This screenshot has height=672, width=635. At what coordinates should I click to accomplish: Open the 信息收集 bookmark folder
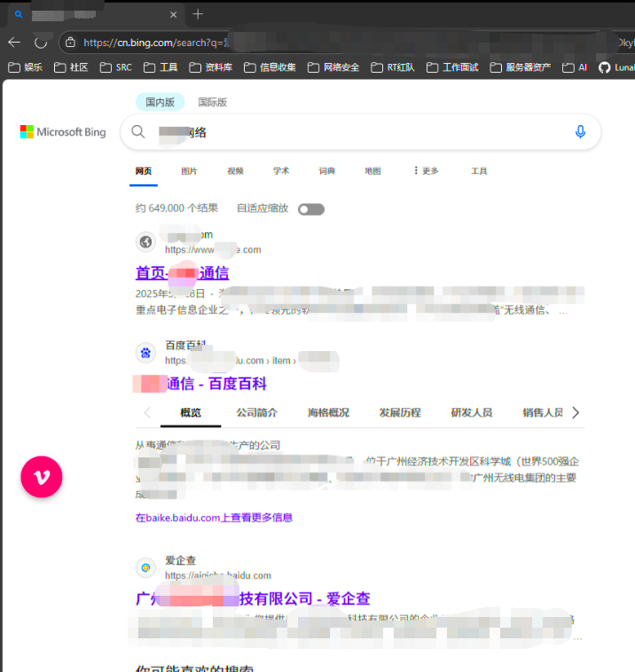(270, 67)
